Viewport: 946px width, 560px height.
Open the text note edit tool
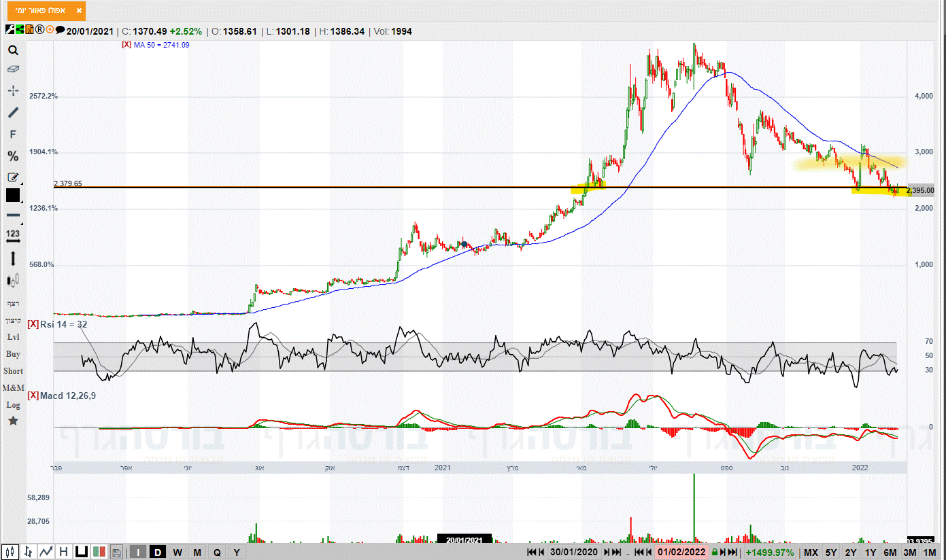coord(13,177)
